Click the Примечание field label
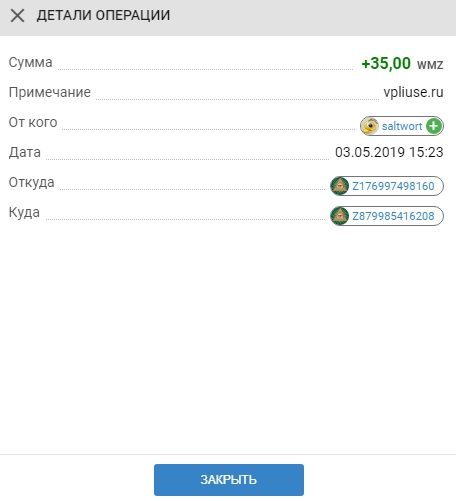The image size is (456, 501). coord(50,92)
